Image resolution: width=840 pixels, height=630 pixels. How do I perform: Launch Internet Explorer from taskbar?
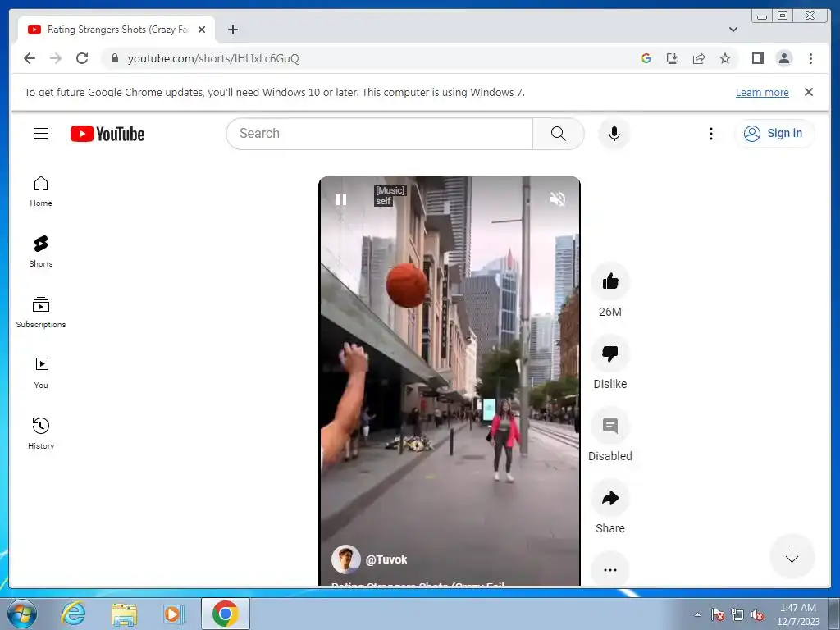[73, 614]
